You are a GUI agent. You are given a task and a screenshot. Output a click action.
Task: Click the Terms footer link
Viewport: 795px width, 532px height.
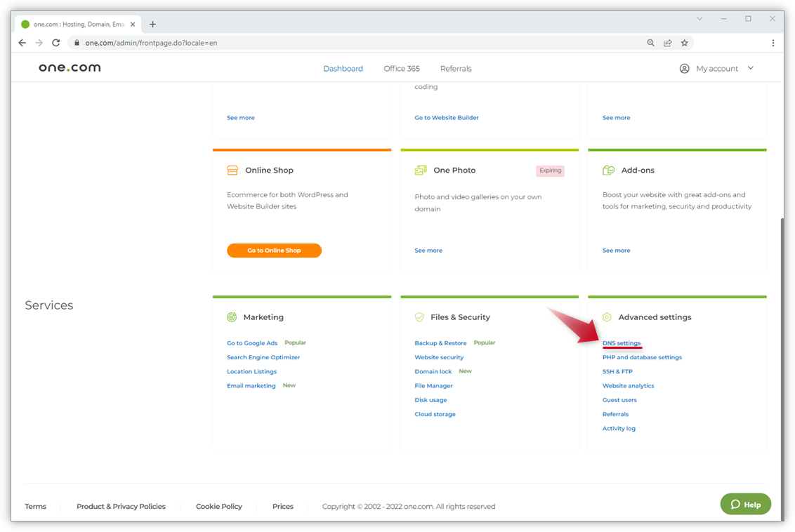(x=36, y=506)
